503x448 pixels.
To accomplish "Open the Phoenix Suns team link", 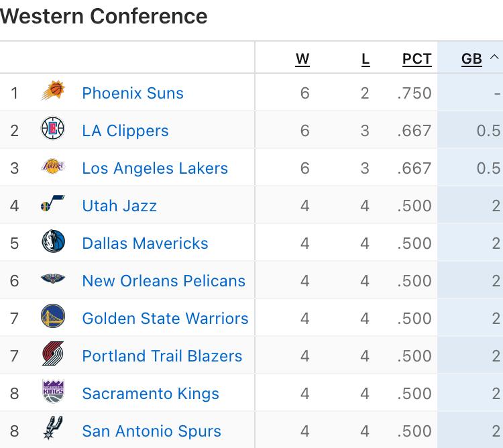I will pos(133,93).
